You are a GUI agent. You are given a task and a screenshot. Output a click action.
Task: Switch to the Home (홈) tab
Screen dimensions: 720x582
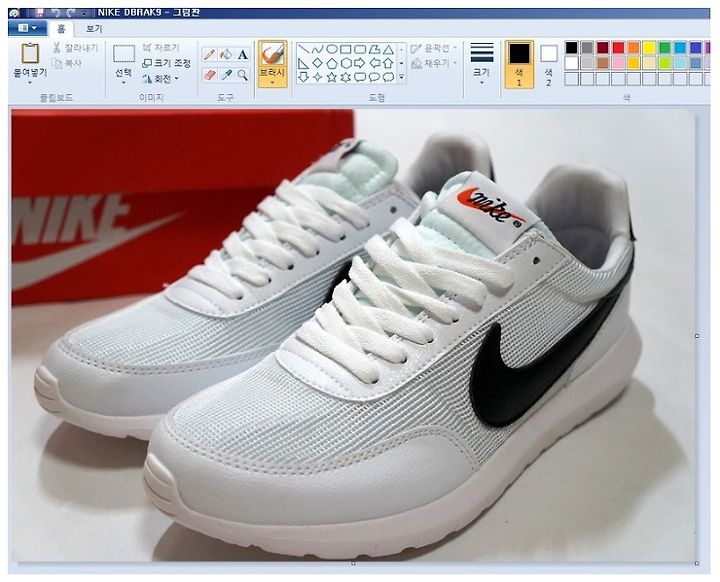pyautogui.click(x=62, y=29)
